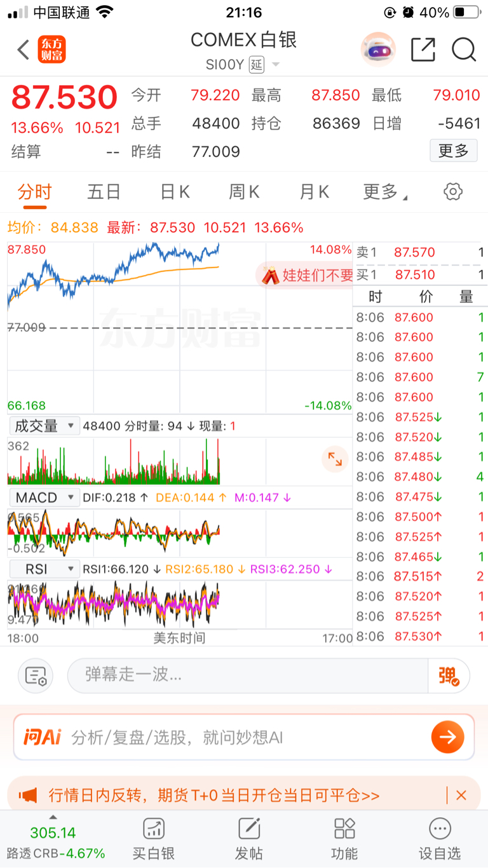Screen dimensions: 488x868
Task: Open contract switch dropdown beside SI00Y
Action: 275,64
